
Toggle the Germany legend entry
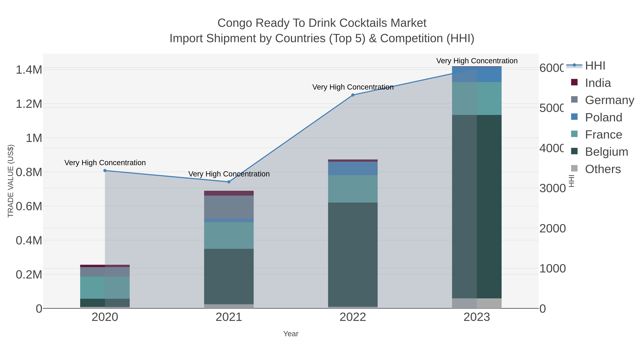click(x=602, y=100)
